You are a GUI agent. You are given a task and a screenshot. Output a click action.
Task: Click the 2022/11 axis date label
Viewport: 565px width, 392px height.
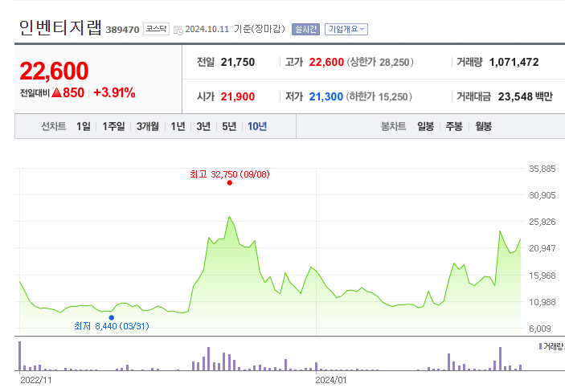coord(35,380)
